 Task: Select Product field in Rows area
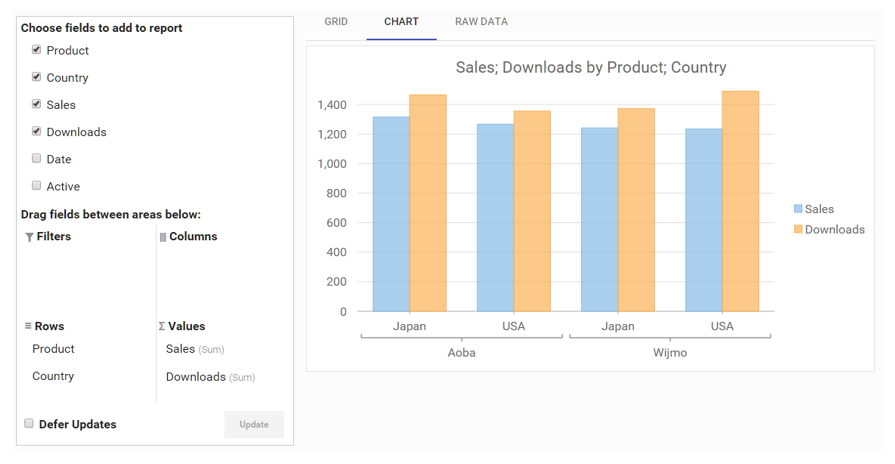click(x=53, y=349)
